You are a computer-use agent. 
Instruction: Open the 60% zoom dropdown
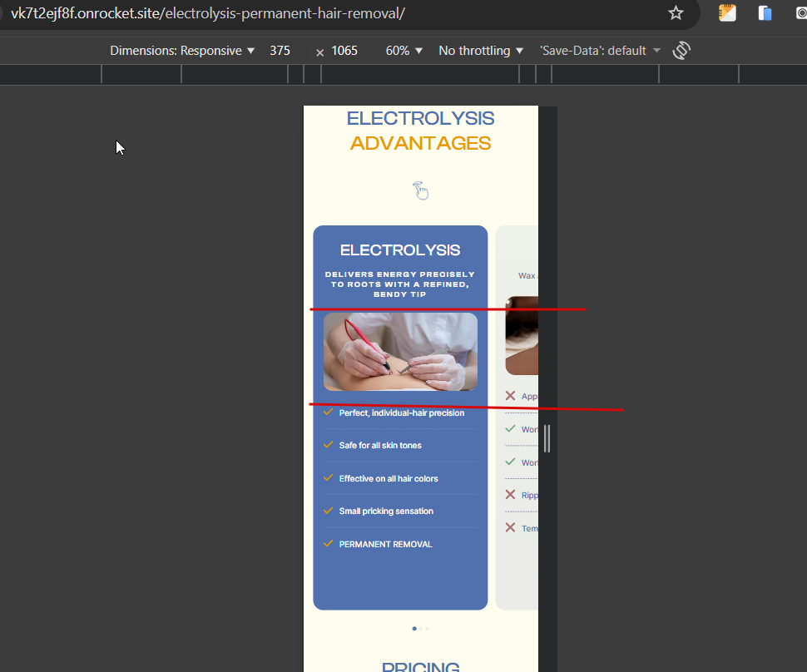coord(404,51)
